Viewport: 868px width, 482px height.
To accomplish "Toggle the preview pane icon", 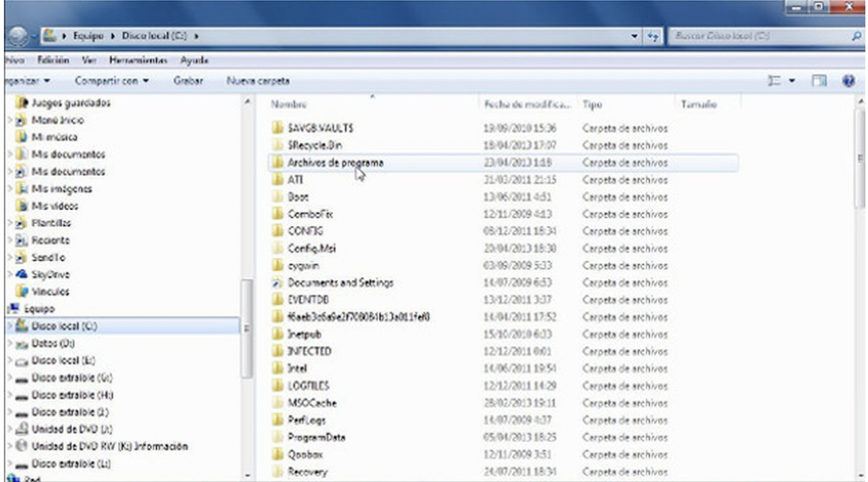I will pyautogui.click(x=818, y=81).
